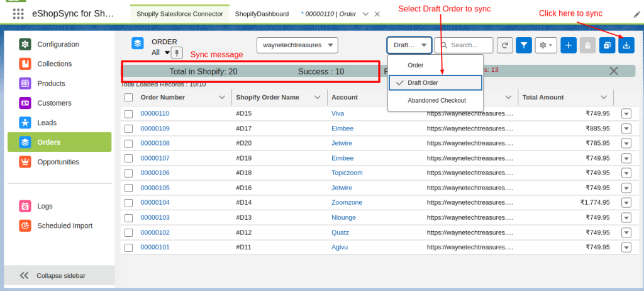Click the Collections sidebar icon
Image resolution: width=644 pixels, height=291 pixels.
[25, 64]
